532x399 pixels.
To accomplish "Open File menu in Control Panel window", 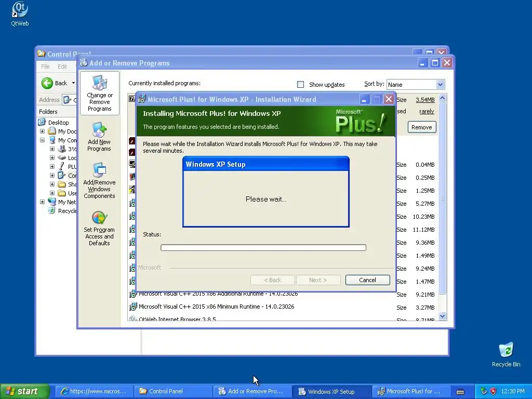I will (x=45, y=66).
